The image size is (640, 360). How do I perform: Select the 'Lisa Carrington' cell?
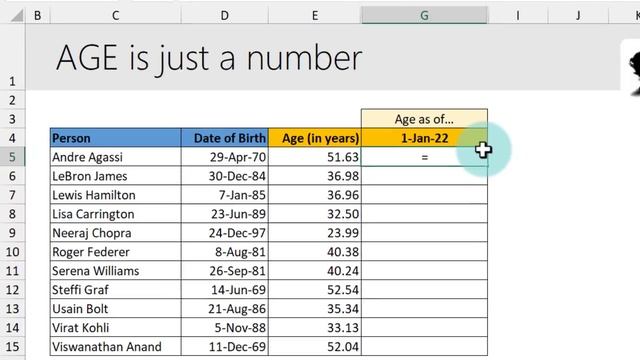pos(116,214)
